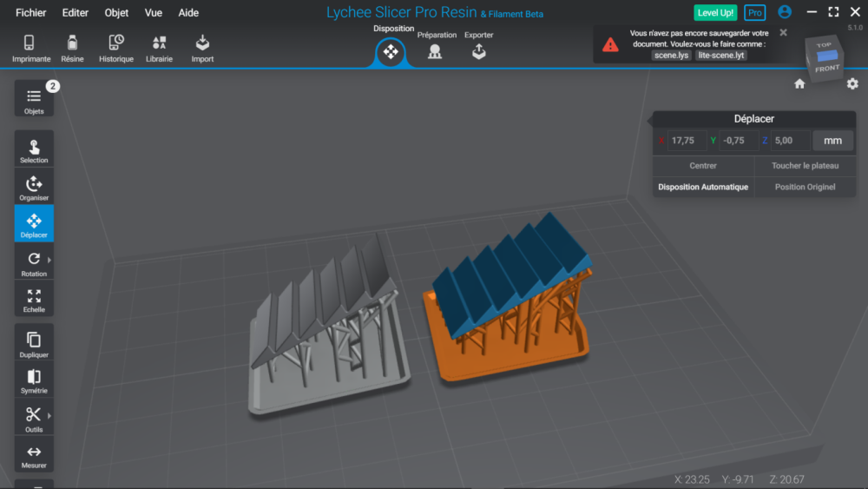This screenshot has width=868, height=489.
Task: Open the Résine resin settings
Action: tap(72, 48)
